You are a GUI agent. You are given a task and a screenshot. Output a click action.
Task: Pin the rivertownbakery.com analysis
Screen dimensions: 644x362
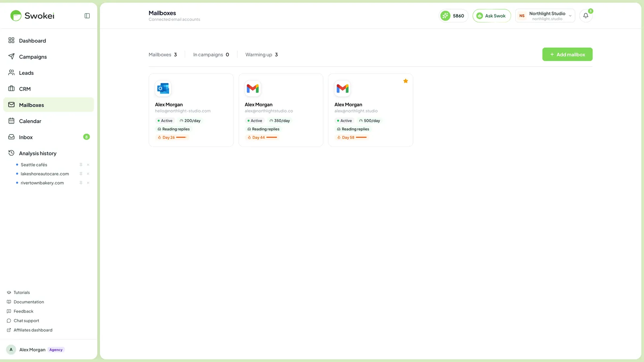pos(81,183)
